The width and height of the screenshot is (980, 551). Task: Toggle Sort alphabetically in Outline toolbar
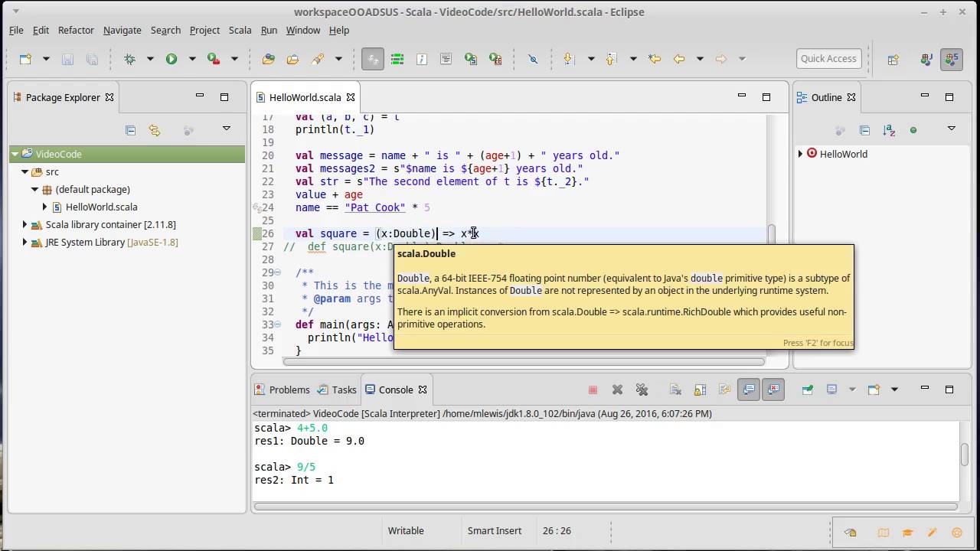click(889, 130)
